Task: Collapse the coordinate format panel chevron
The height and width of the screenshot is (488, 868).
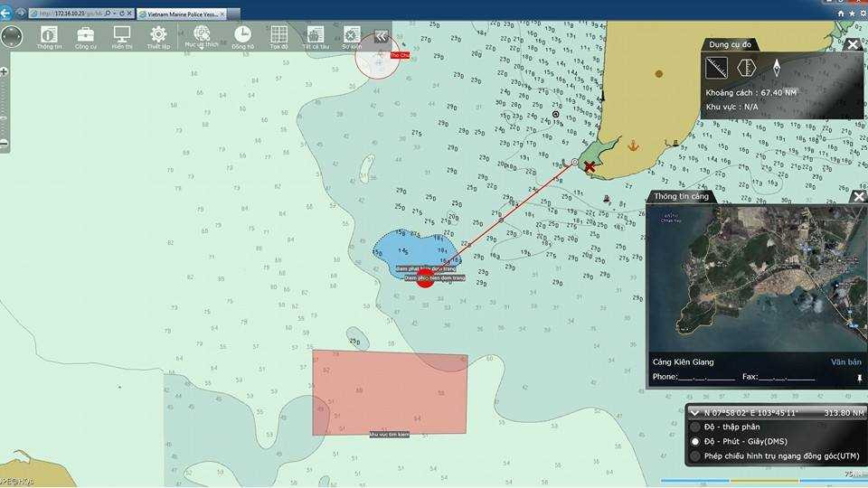Action: tap(693, 412)
